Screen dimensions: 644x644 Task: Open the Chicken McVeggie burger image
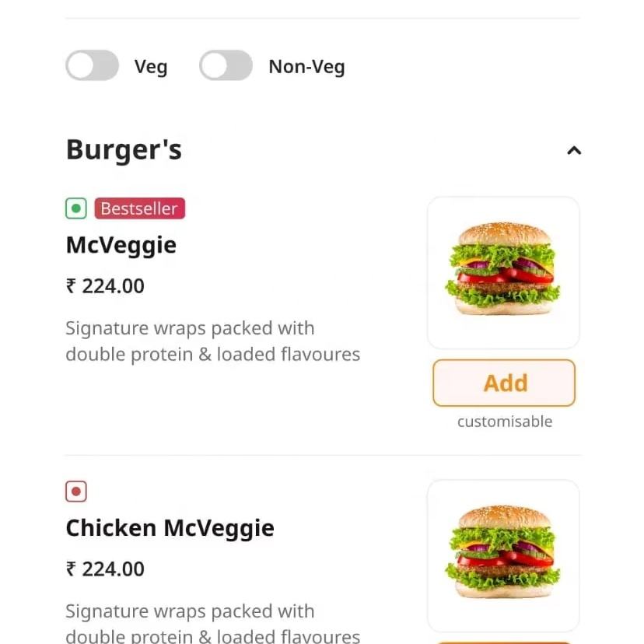(x=503, y=555)
